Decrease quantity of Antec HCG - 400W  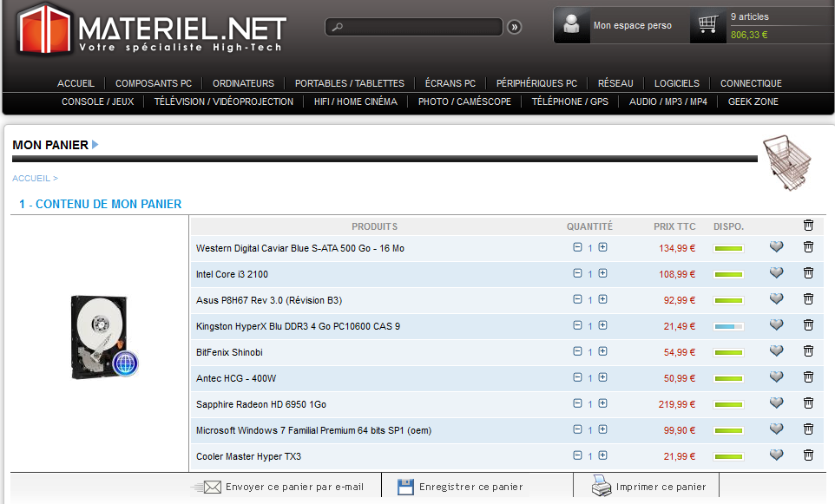(577, 377)
